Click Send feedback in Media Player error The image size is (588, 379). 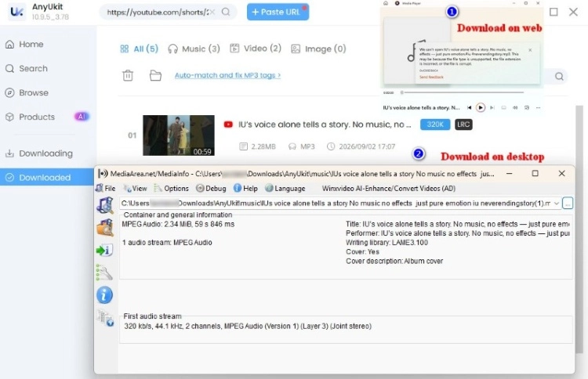pyautogui.click(x=431, y=77)
